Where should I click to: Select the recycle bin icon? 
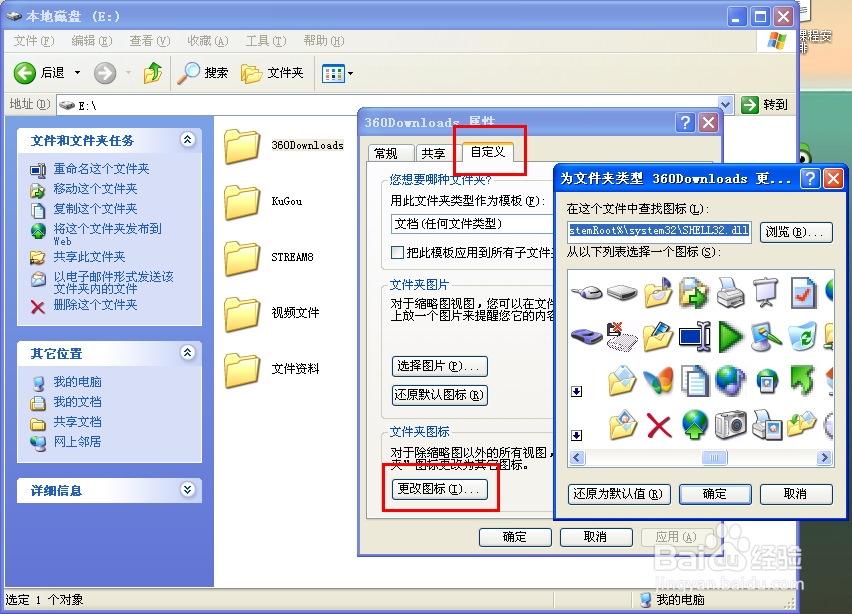tap(803, 336)
